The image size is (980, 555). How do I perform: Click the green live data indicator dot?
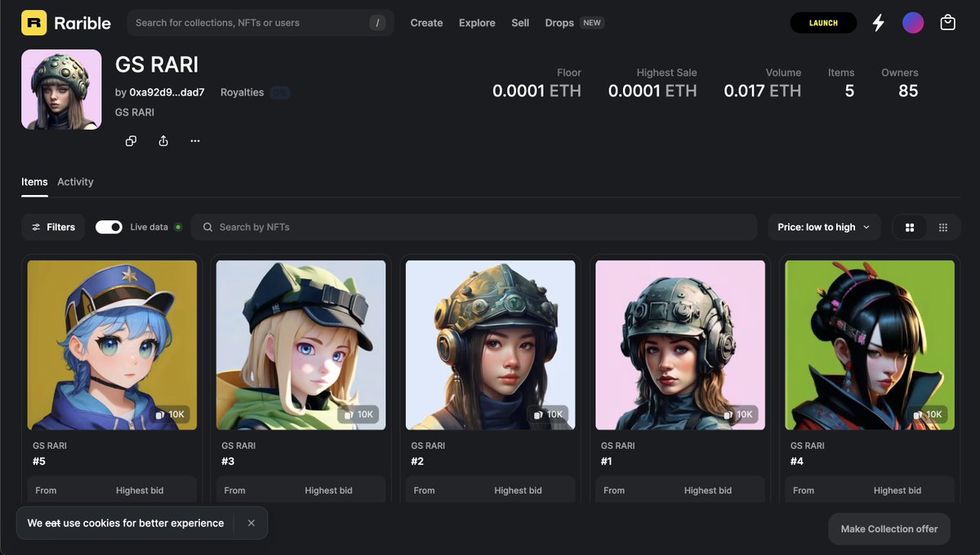(178, 227)
